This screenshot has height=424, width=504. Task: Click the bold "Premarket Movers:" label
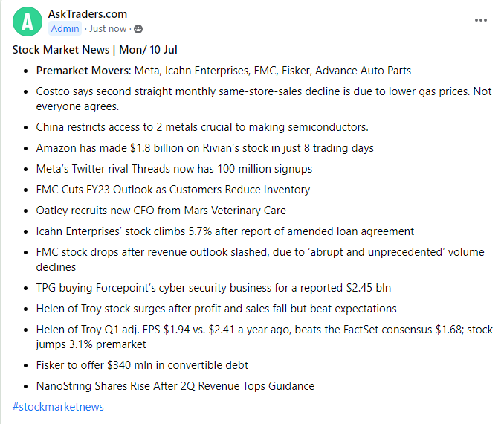[83, 71]
